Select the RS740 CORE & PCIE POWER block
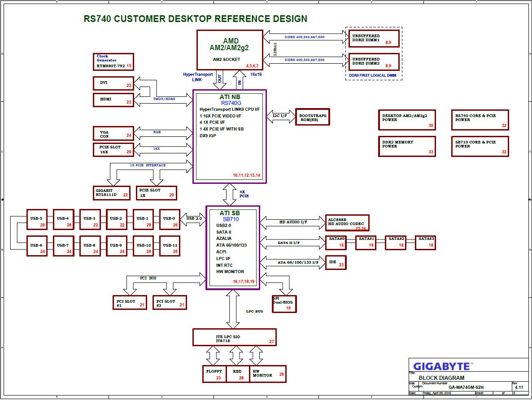This screenshot has height=400, width=532. pos(480,120)
